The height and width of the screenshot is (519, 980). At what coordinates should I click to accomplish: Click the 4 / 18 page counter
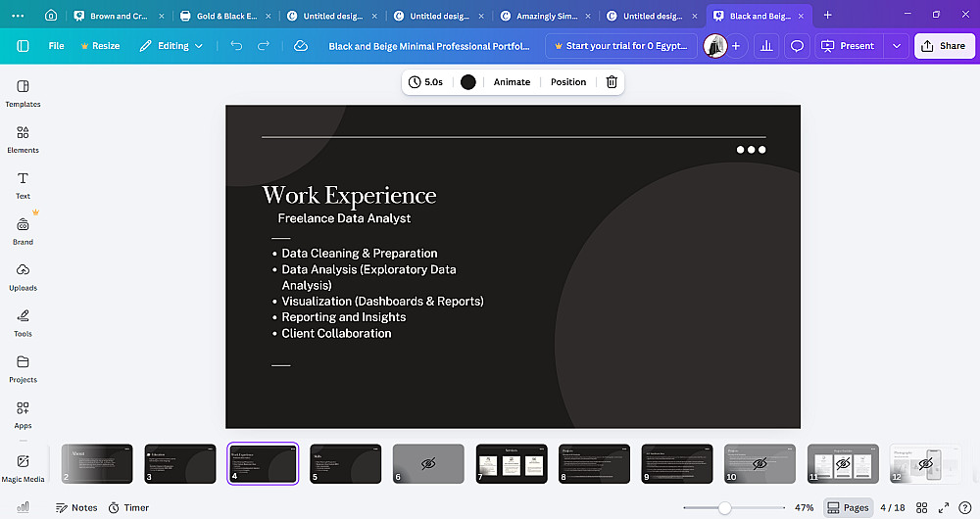[x=893, y=508]
